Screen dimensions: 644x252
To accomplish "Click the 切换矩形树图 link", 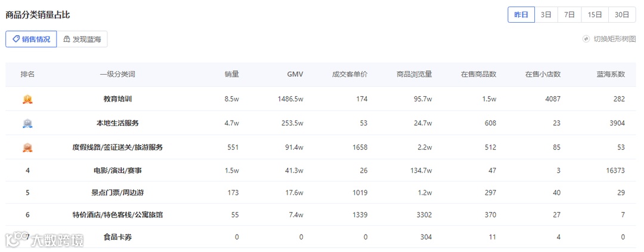I will point(614,39).
